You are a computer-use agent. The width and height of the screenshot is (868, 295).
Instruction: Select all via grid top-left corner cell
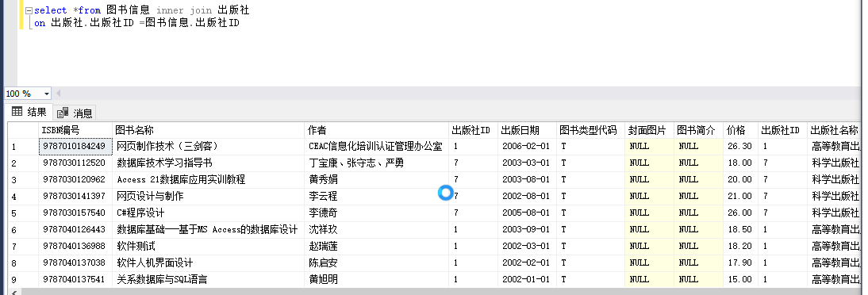[x=23, y=131]
